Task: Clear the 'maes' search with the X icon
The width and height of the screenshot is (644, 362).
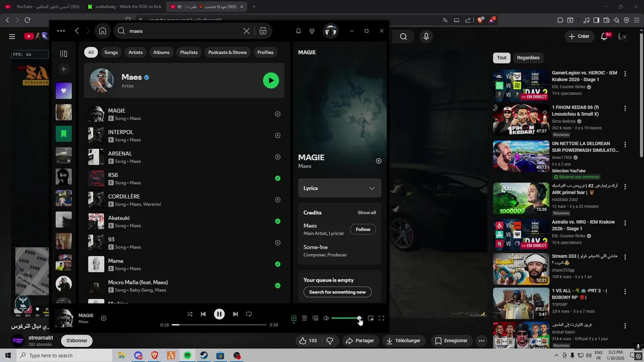Action: coord(247,31)
